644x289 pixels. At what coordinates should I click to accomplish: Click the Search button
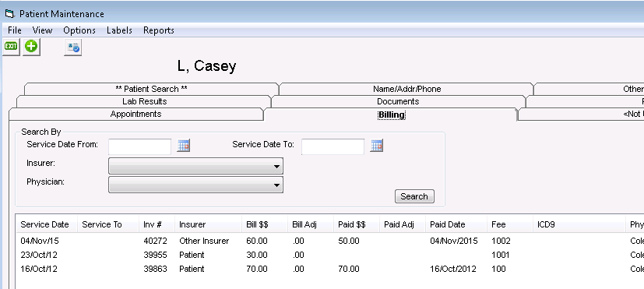414,196
